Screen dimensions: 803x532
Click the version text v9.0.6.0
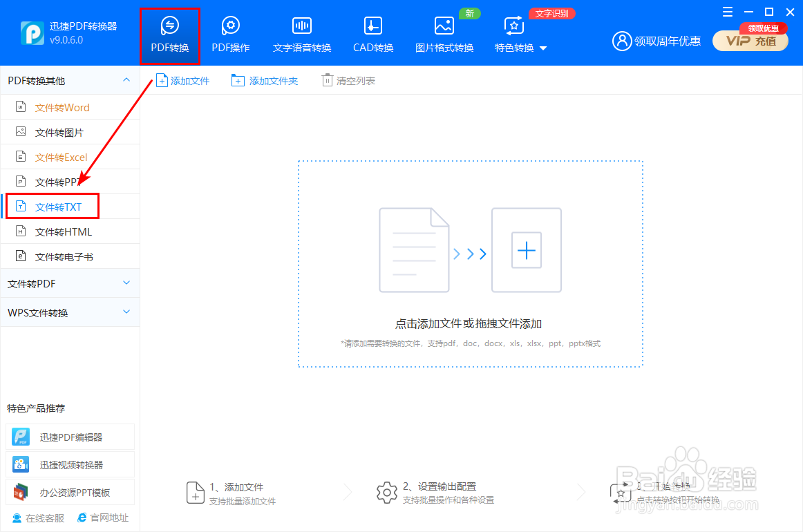point(66,40)
